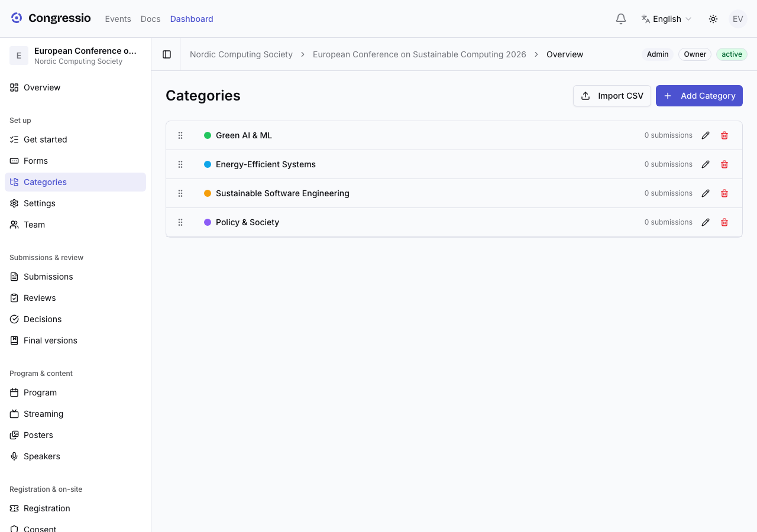Go to the Events menu item
Viewport: 757px width, 532px height.
[x=118, y=19]
